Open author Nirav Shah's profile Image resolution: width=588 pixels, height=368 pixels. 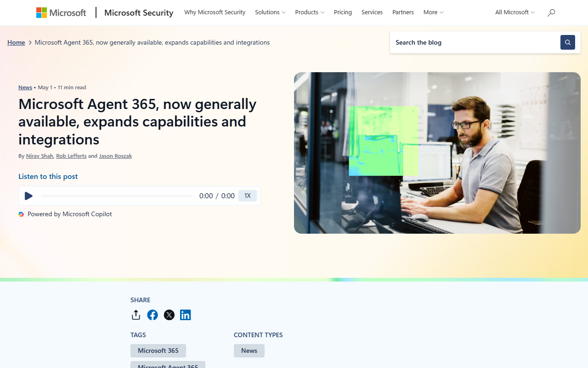[x=40, y=156]
